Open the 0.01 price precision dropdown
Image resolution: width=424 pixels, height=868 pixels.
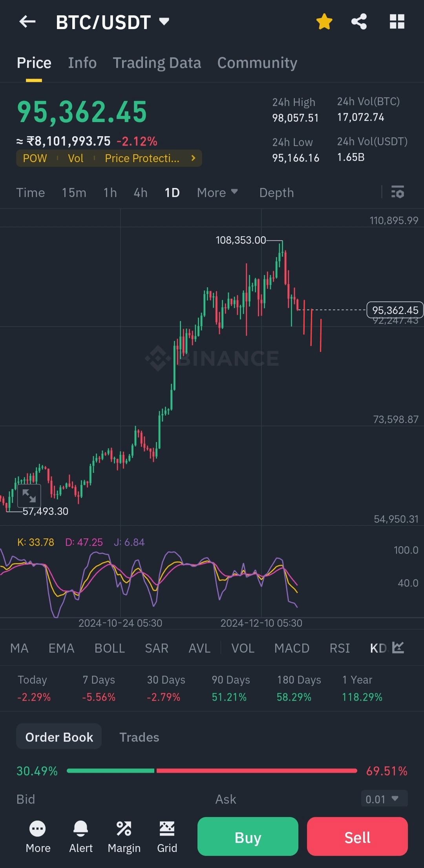384,799
